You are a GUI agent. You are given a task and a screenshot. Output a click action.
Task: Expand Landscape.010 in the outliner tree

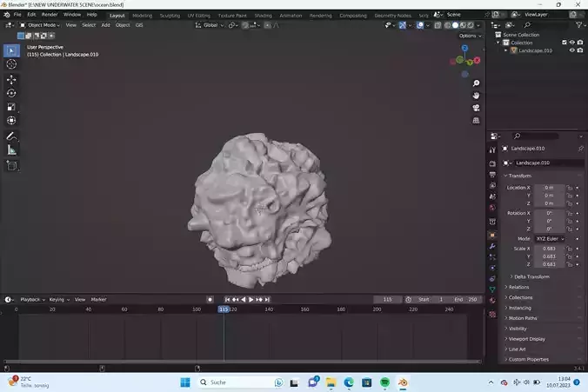506,50
